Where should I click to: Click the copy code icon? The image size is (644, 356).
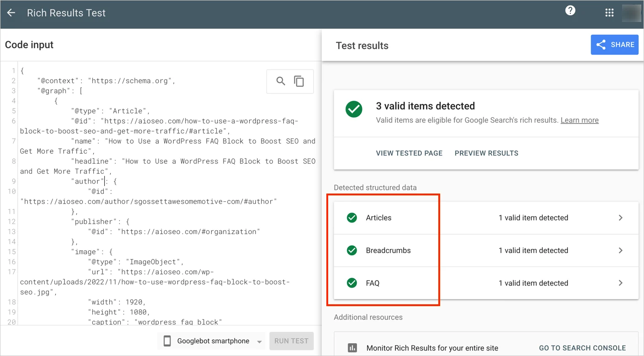point(299,81)
